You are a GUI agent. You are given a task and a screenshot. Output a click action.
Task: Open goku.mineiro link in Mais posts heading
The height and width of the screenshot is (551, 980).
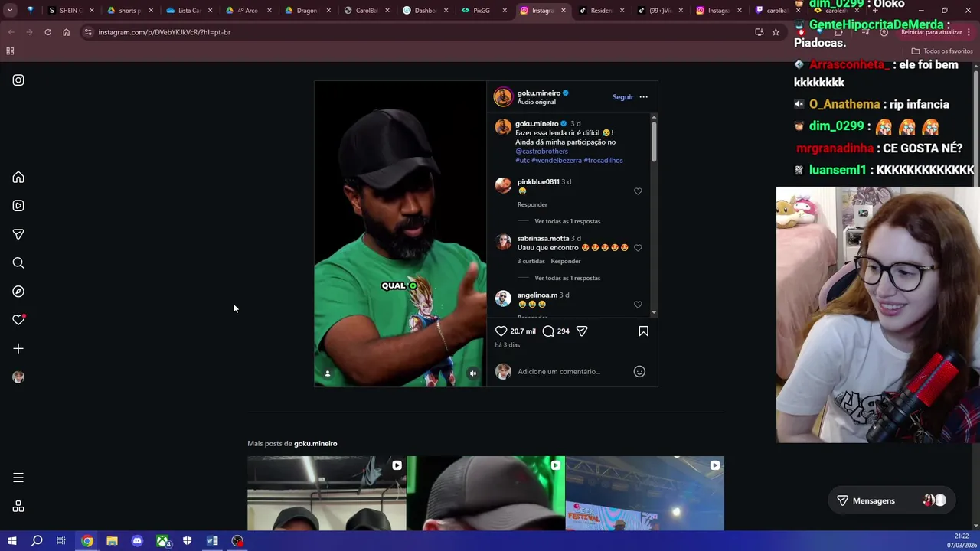click(315, 444)
